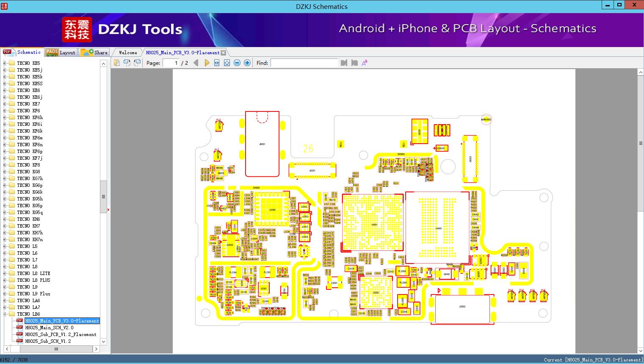The image size is (644, 364).
Task: Rotate the page counterclockwise
Action: pyautogui.click(x=127, y=63)
